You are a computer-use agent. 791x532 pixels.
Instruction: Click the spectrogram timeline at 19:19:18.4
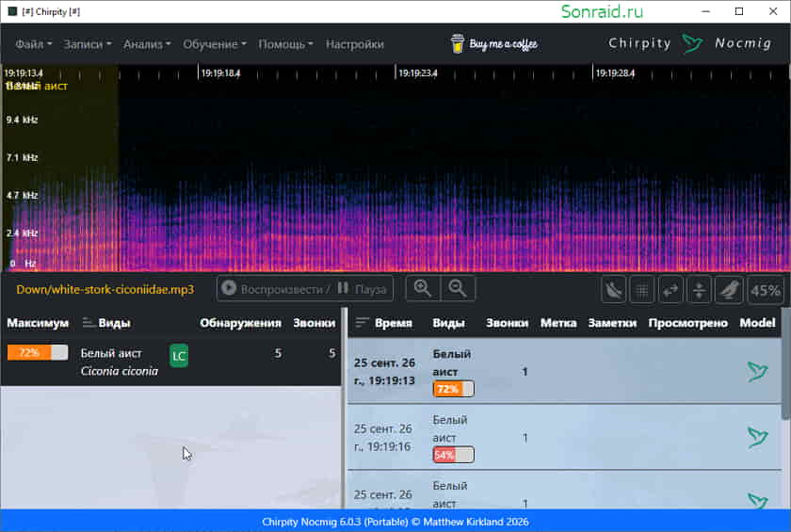220,73
